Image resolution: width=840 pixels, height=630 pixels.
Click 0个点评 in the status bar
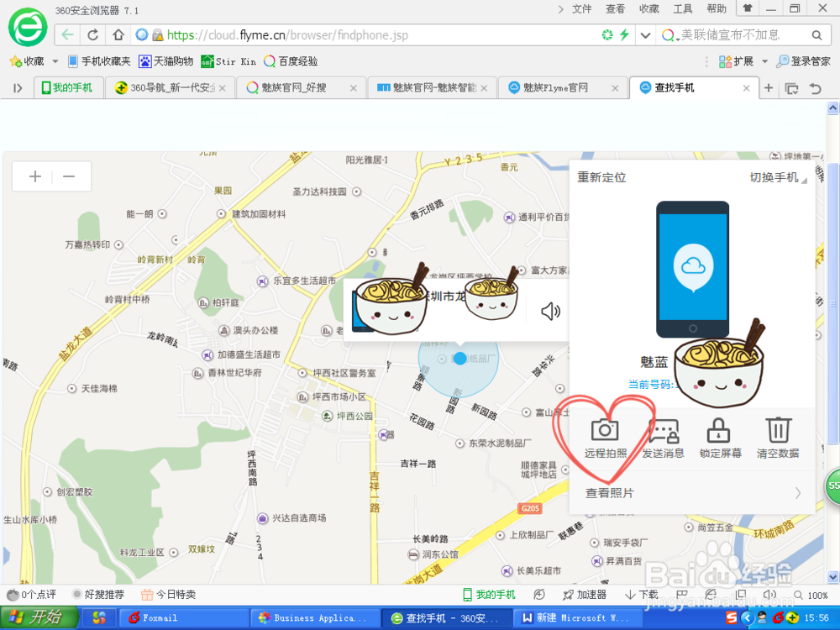point(31,595)
